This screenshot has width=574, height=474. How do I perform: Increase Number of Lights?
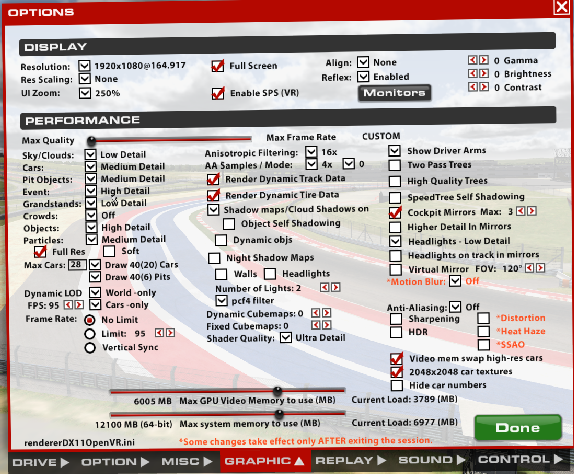tap(336, 287)
